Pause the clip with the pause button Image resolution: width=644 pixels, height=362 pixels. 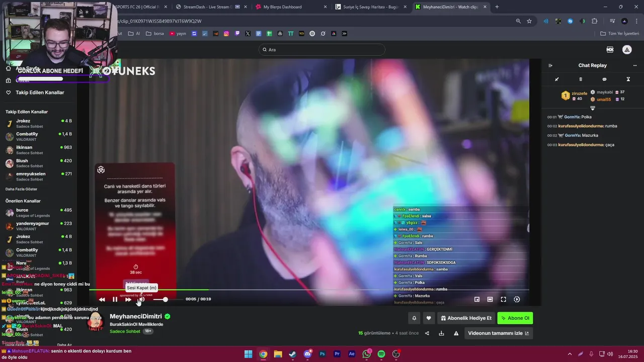[115, 300]
